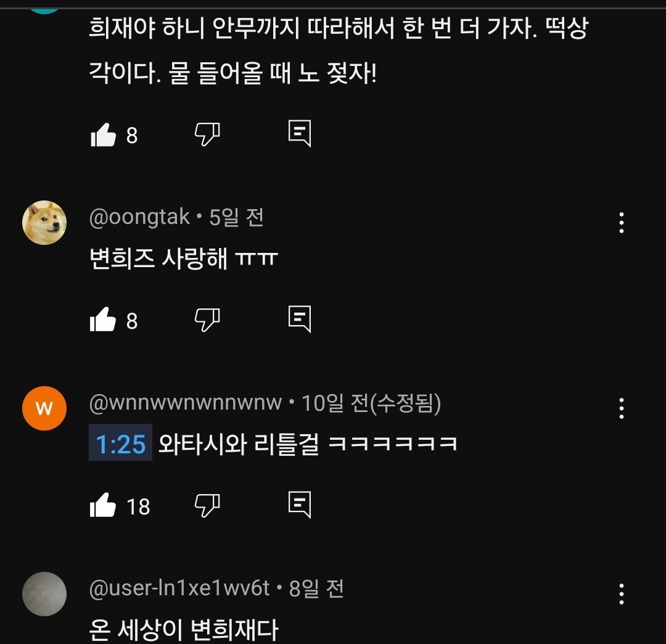Open options menu for @user-ln1xe1wv6t's comment

click(x=622, y=594)
